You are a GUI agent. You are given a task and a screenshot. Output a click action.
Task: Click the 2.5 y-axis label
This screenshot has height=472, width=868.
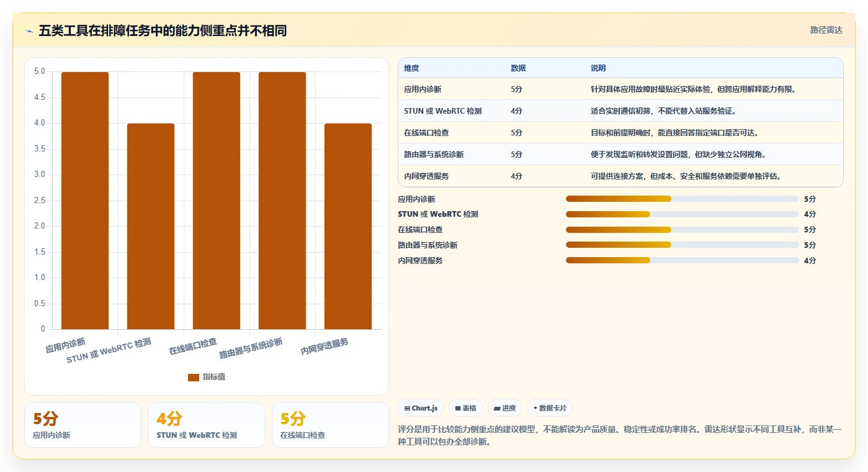coord(39,201)
